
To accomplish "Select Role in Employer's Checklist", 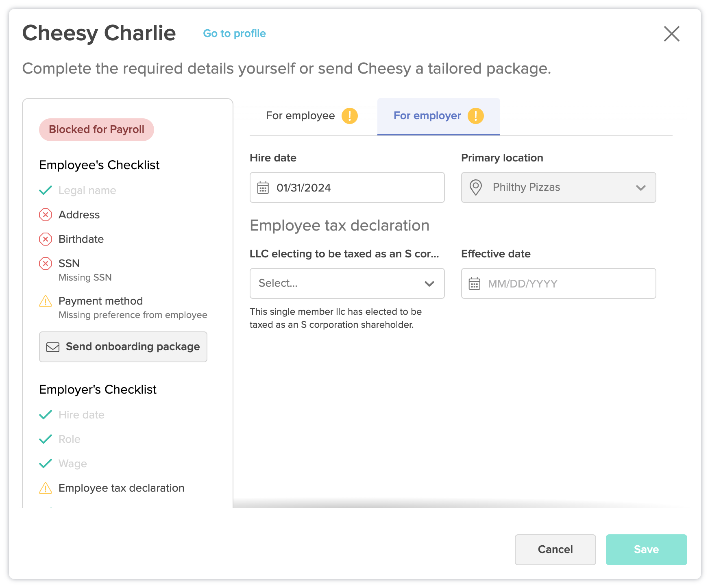I will pyautogui.click(x=70, y=439).
